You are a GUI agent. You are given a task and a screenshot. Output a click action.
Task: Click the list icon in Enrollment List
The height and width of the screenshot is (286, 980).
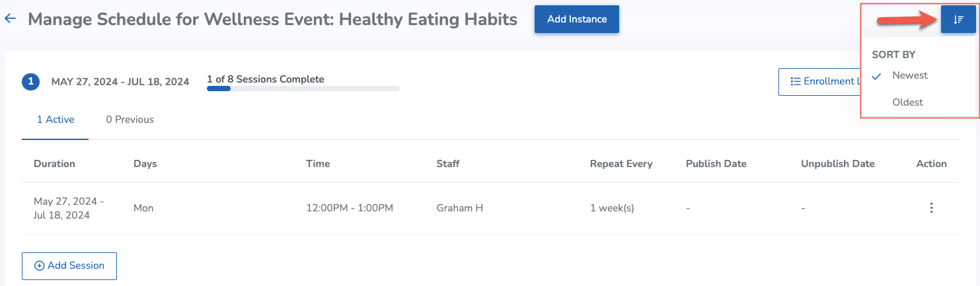tap(796, 82)
